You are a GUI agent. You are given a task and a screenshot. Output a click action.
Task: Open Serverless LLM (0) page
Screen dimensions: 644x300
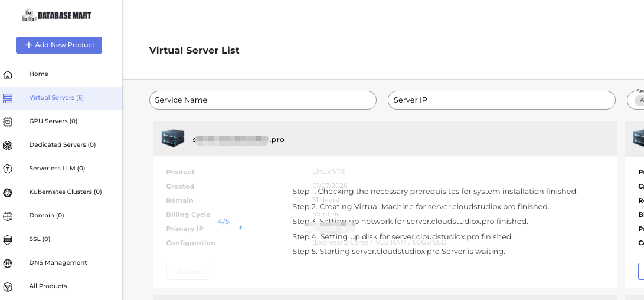pos(57,169)
